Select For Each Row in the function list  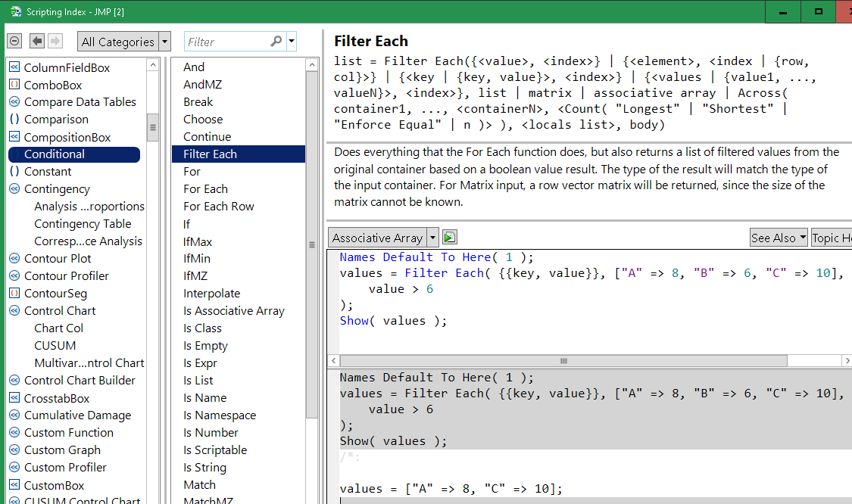(x=219, y=206)
